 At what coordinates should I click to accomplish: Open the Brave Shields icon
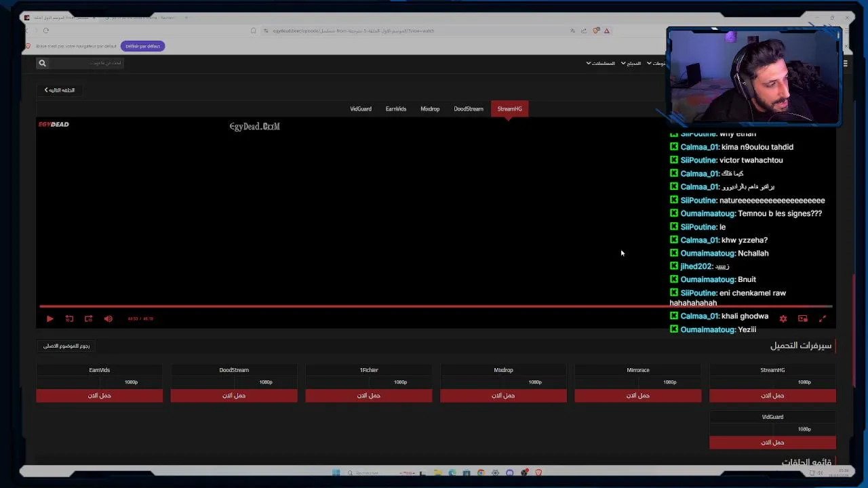[596, 30]
